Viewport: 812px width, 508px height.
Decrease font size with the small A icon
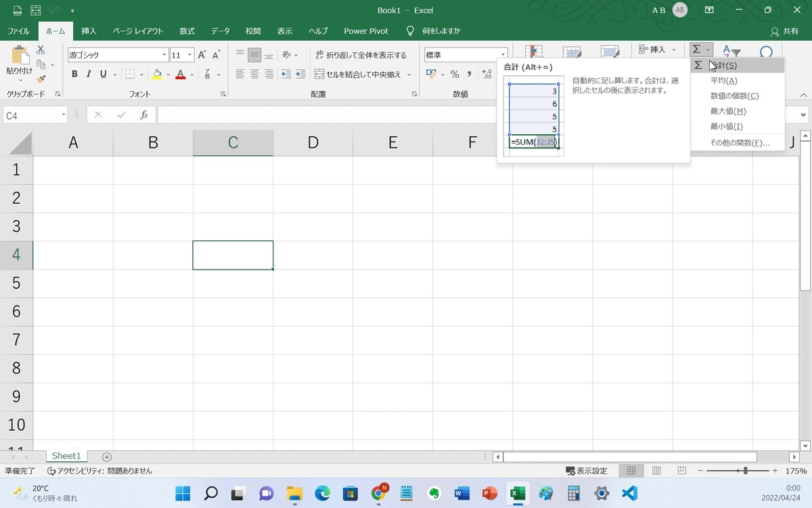click(217, 55)
